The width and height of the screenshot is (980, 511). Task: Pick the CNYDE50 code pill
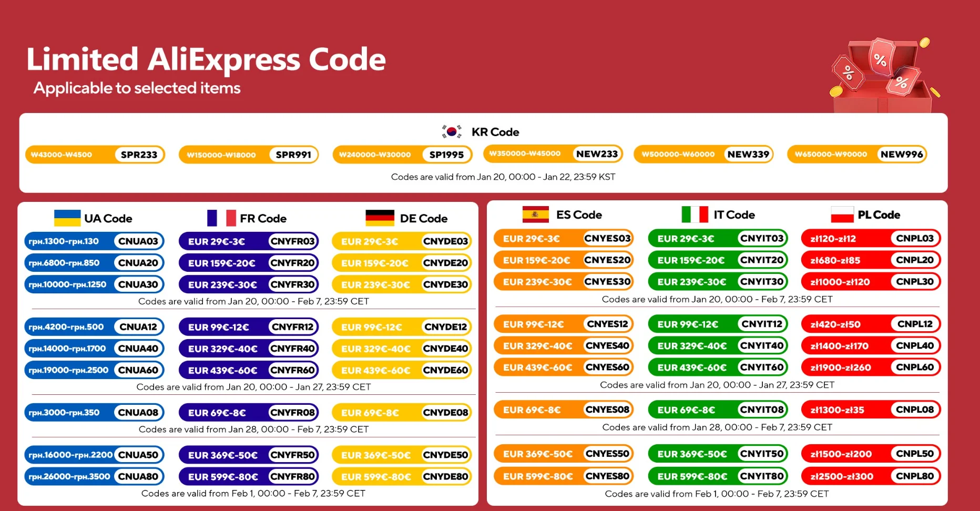pyautogui.click(x=402, y=455)
